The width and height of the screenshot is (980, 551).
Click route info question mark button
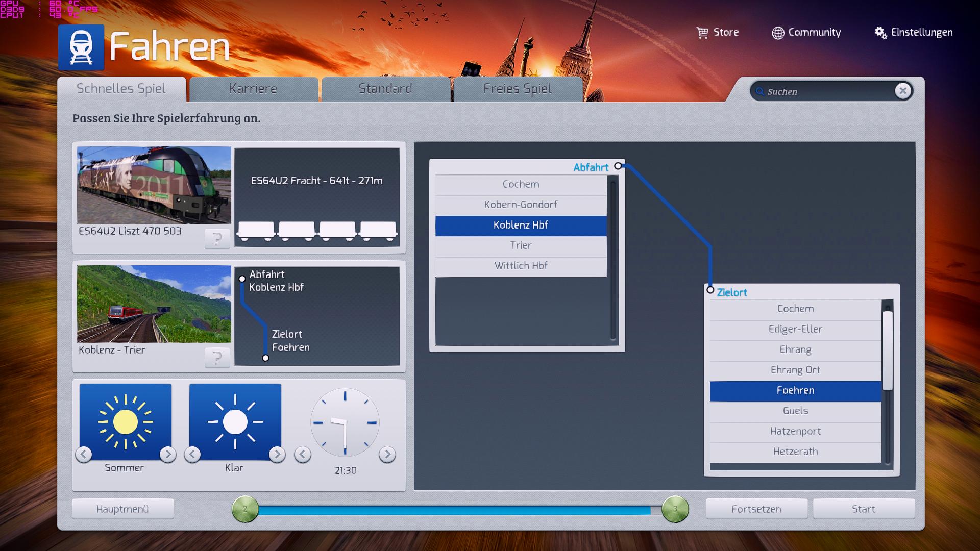tap(217, 357)
